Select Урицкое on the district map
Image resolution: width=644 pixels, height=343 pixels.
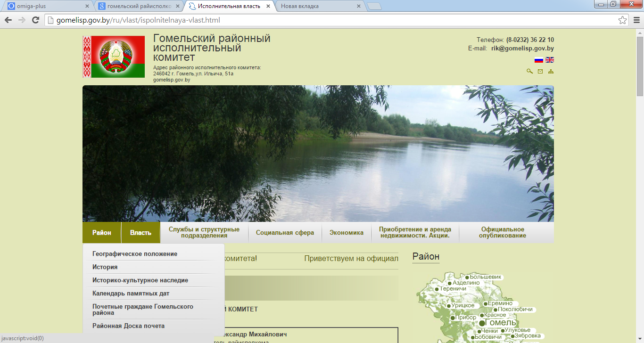[x=461, y=306]
